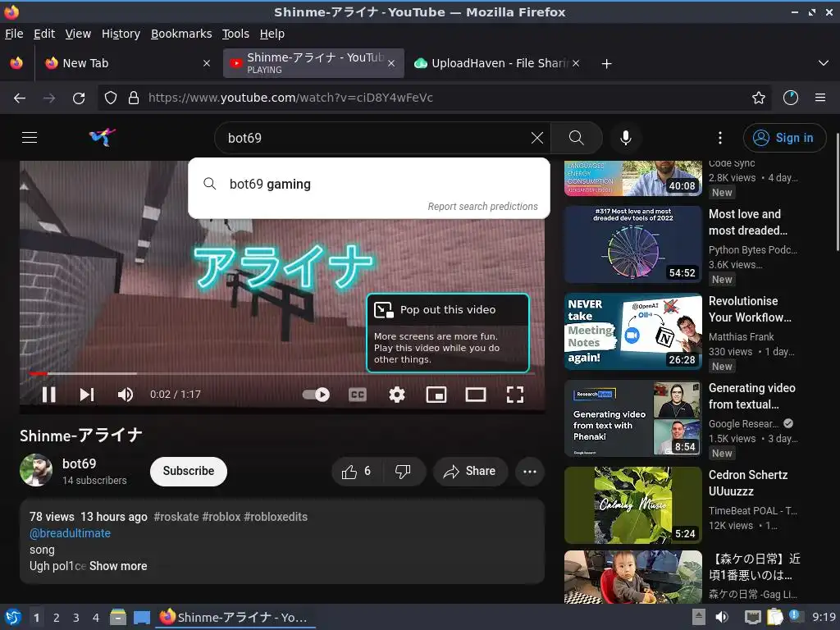840x630 pixels.
Task: Bookmark this page with star
Action: (x=758, y=98)
